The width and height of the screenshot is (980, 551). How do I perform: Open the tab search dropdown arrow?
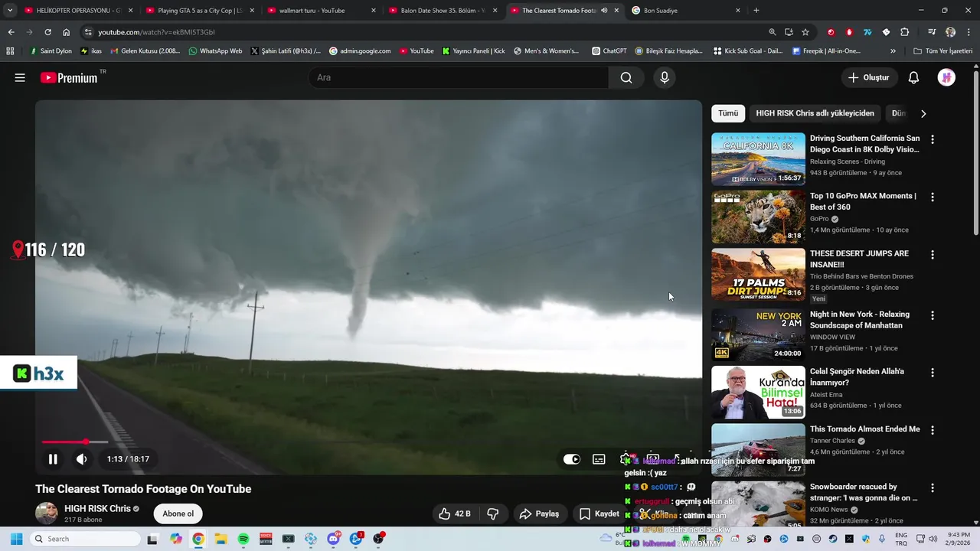[10, 11]
